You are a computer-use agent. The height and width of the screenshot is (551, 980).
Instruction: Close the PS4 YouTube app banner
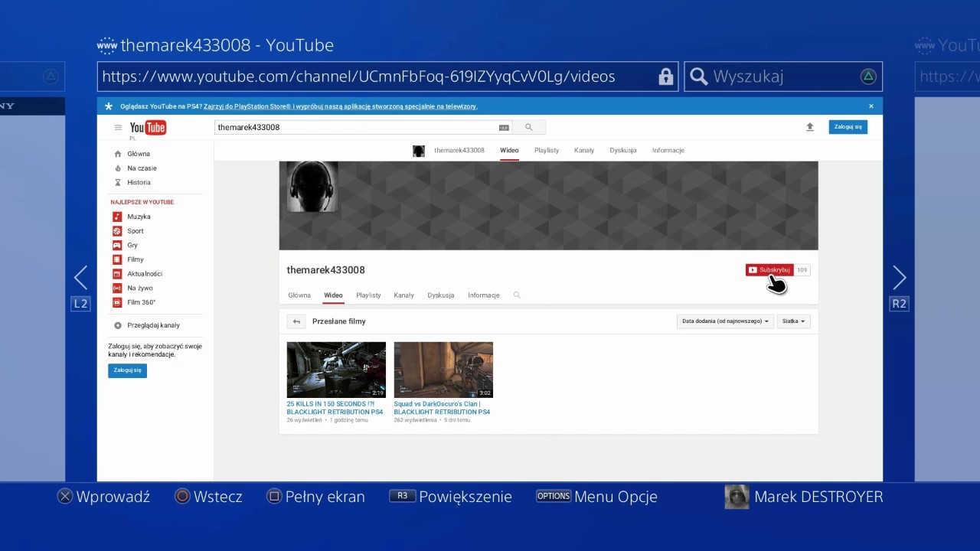(871, 106)
